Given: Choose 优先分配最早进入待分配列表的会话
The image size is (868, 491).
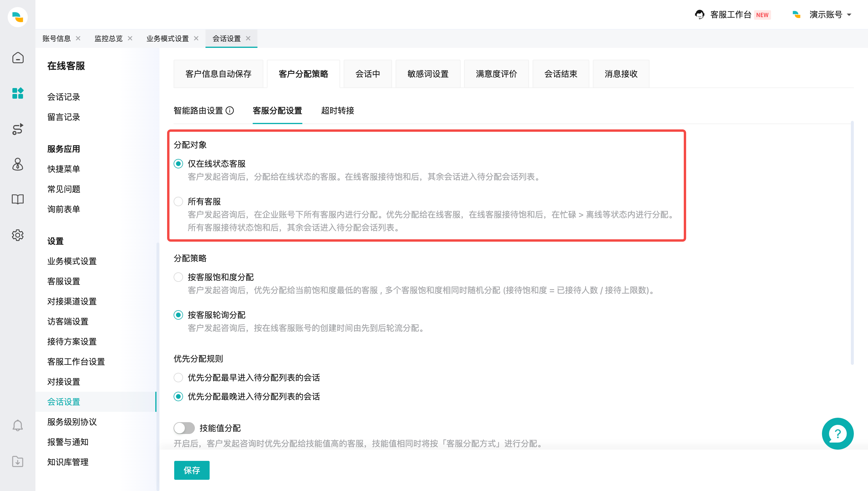Looking at the screenshot, I should (x=178, y=378).
